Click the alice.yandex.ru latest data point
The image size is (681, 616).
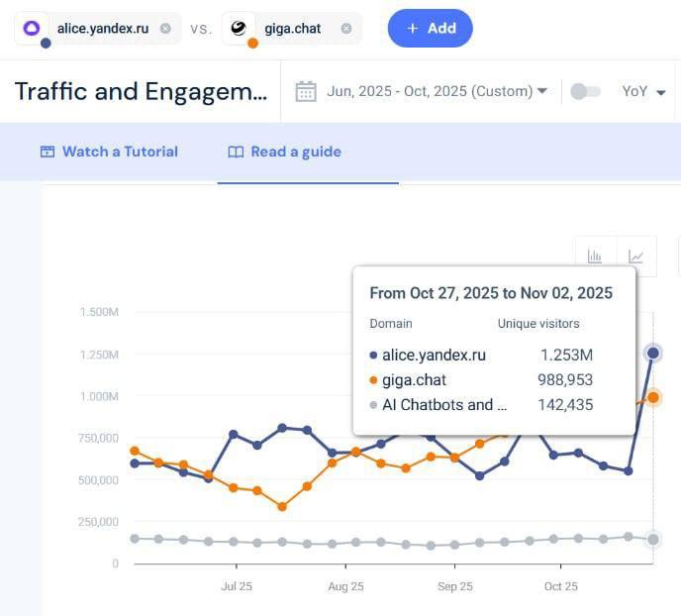click(652, 353)
